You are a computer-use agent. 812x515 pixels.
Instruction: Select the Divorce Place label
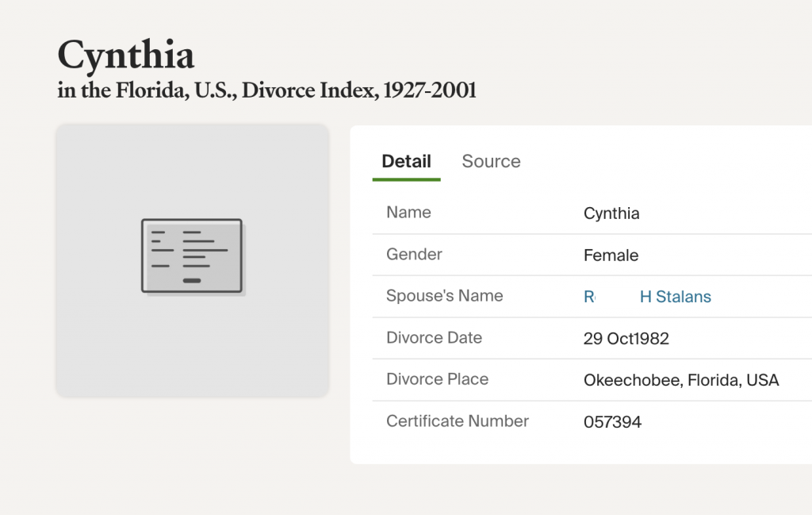[437, 379]
